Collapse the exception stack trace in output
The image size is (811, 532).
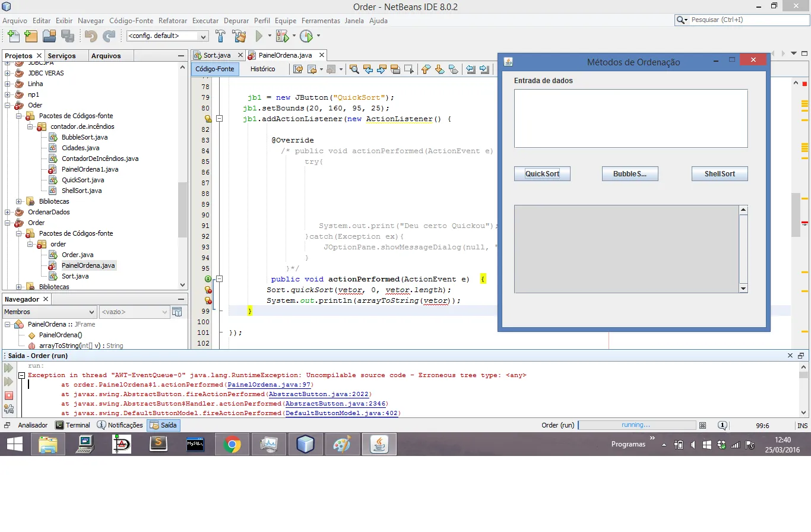[21, 375]
